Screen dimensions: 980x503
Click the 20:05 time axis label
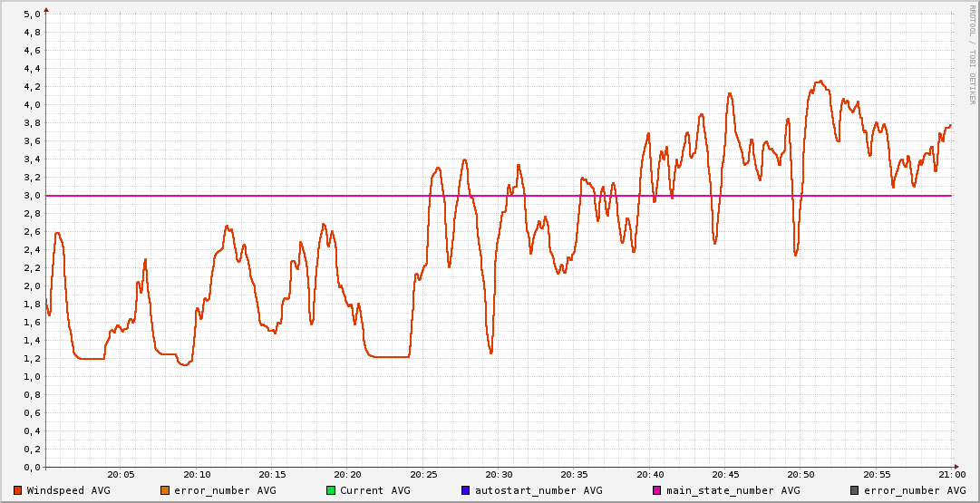pyautogui.click(x=121, y=475)
